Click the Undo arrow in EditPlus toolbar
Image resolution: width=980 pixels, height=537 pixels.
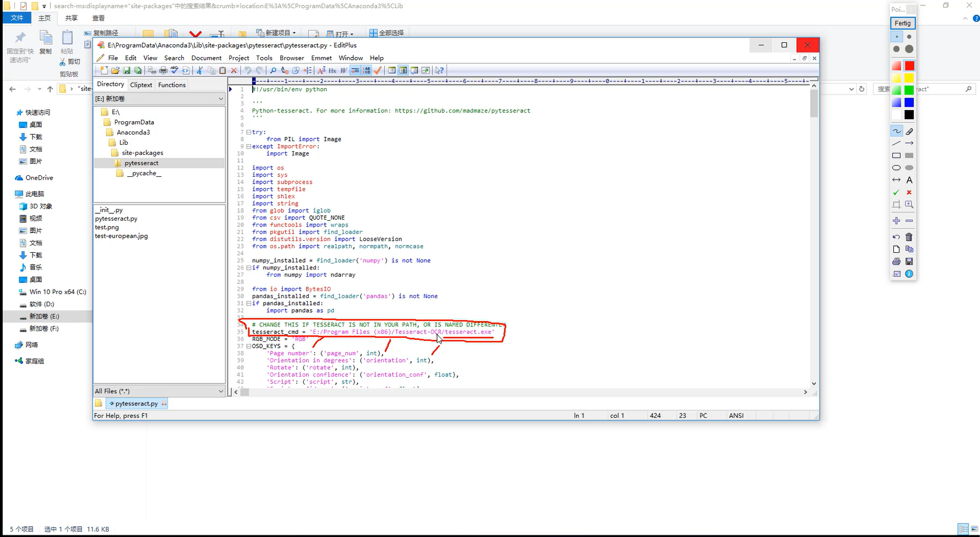tap(248, 71)
